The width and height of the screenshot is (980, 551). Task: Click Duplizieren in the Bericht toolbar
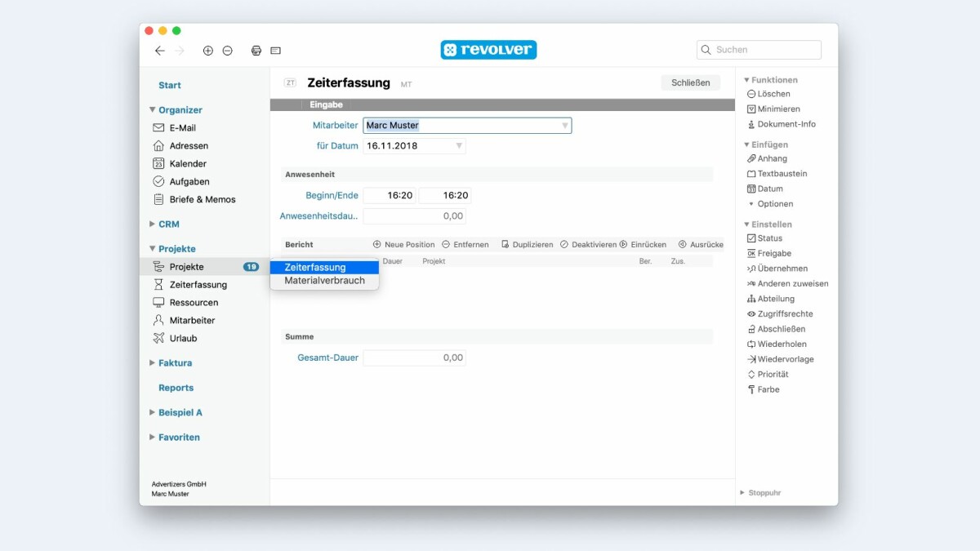tap(527, 245)
